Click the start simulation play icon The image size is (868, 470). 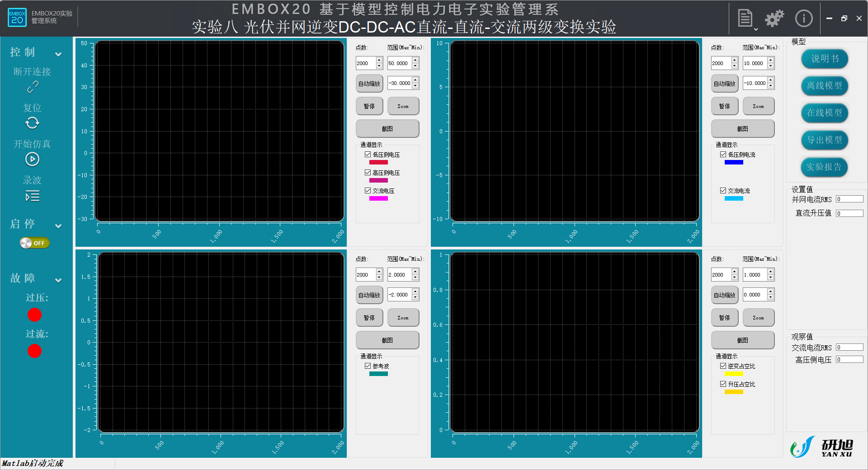(32, 159)
